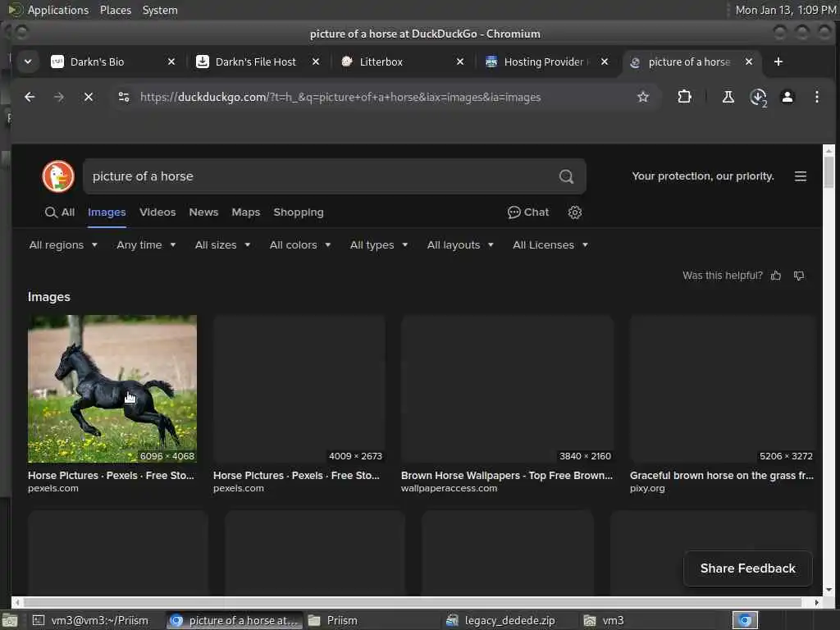This screenshot has height=630, width=840.
Task: Expand the All regions filter
Action: point(63,244)
